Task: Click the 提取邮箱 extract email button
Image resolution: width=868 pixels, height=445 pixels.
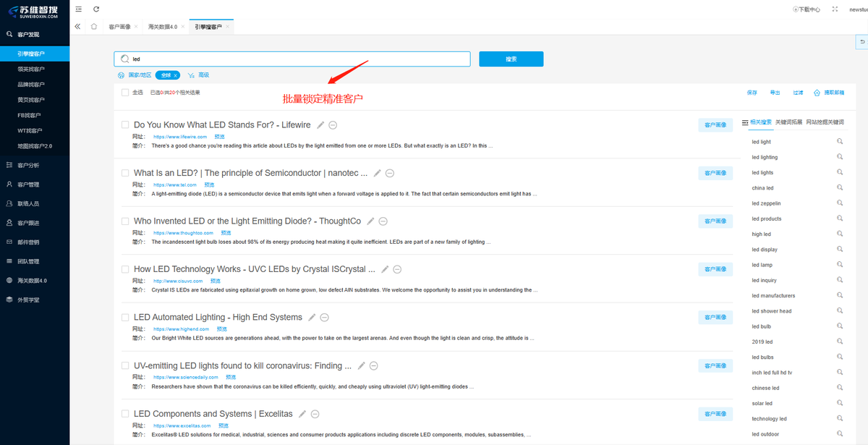Action: [829, 93]
